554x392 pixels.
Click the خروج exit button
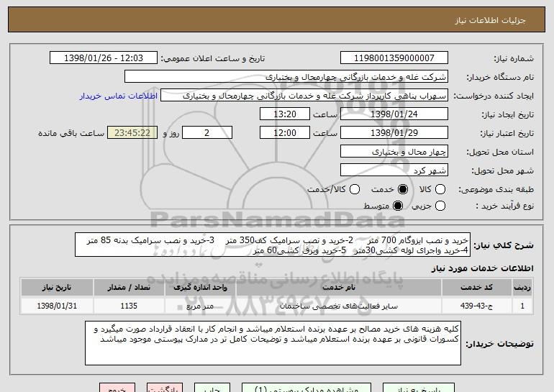coord(117,388)
